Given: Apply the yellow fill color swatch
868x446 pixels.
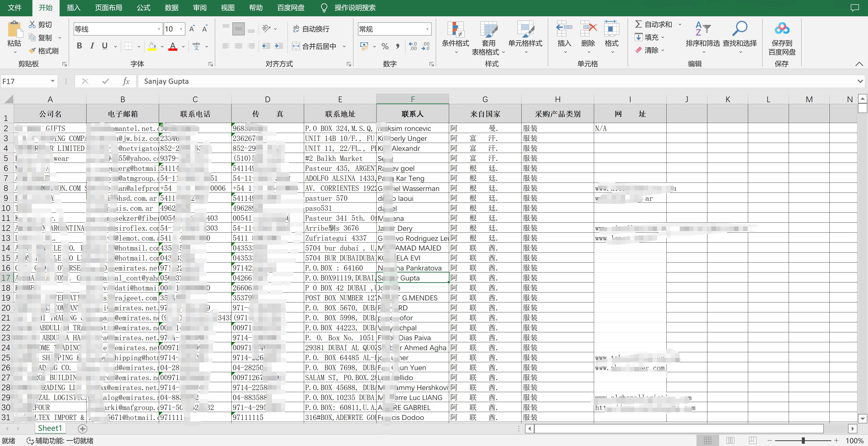Looking at the screenshot, I should coord(152,46).
